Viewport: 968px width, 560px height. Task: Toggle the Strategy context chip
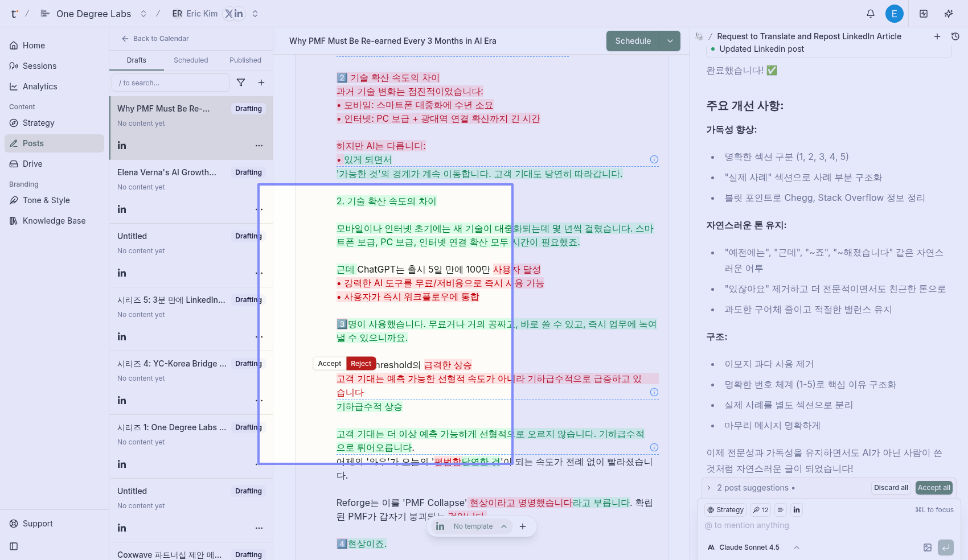725,510
